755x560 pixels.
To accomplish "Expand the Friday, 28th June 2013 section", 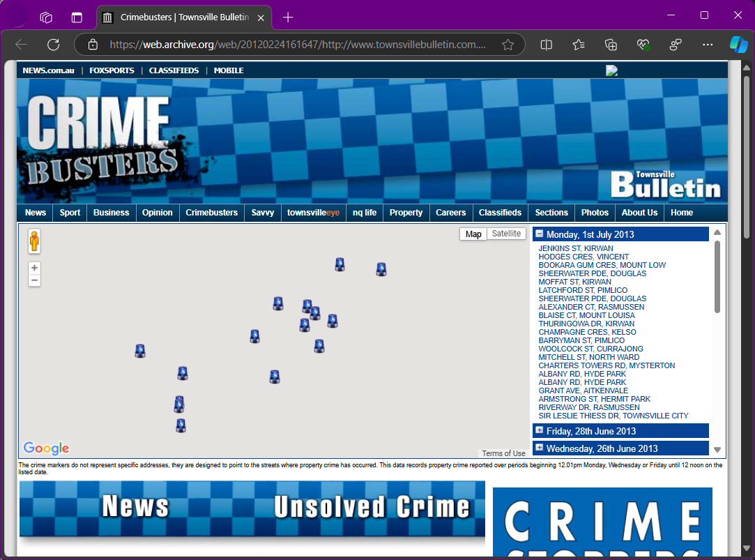I will [x=540, y=431].
